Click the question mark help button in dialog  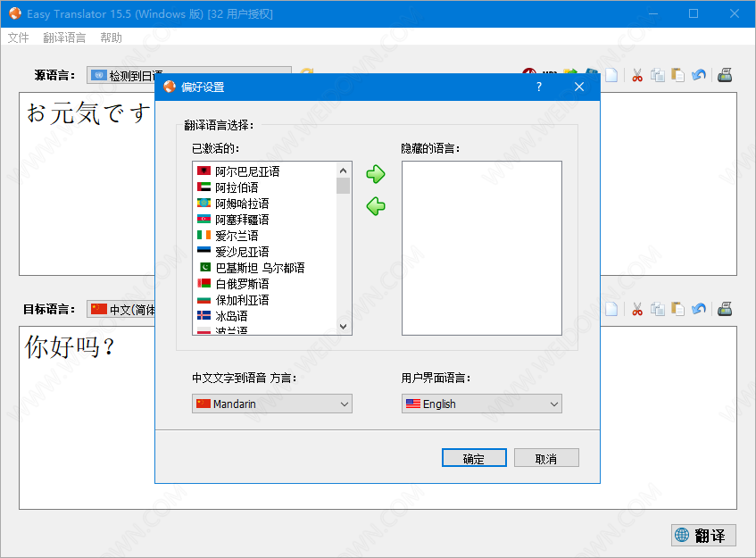coord(539,87)
